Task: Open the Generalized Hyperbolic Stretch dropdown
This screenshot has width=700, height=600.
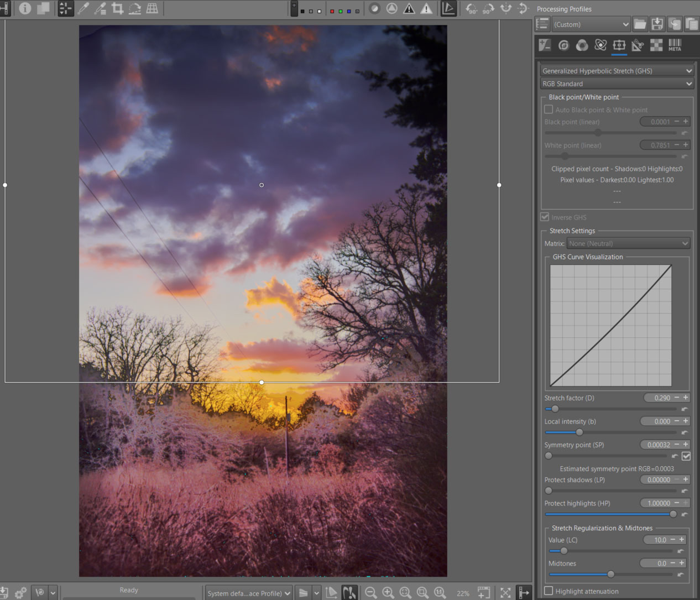Action: tap(617, 71)
